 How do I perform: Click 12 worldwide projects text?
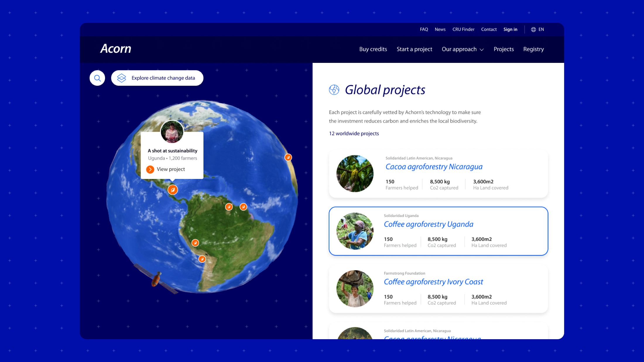pos(354,134)
